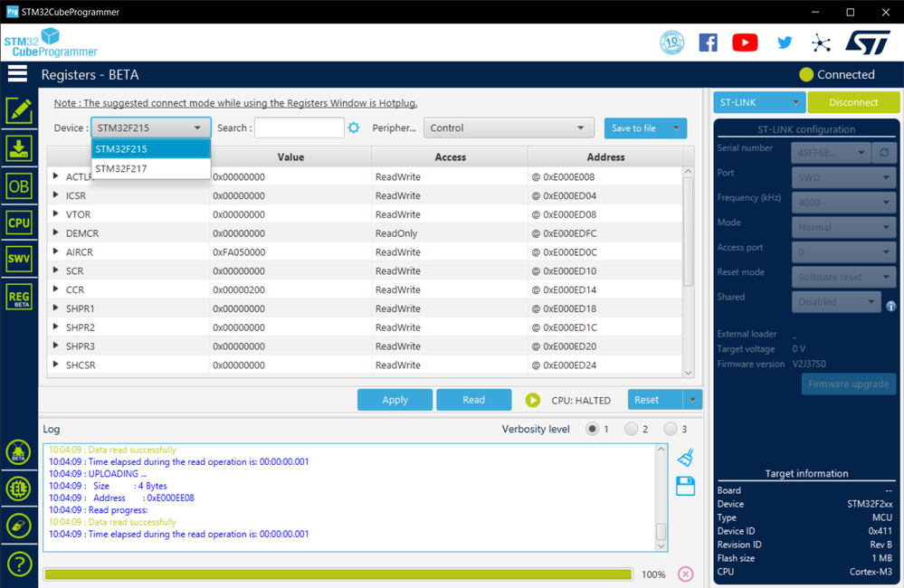
Task: Open the SWV serial wire viewer
Action: (x=19, y=259)
